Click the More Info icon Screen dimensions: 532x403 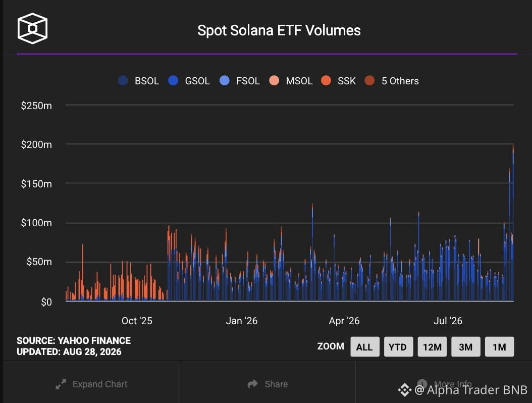click(x=422, y=384)
